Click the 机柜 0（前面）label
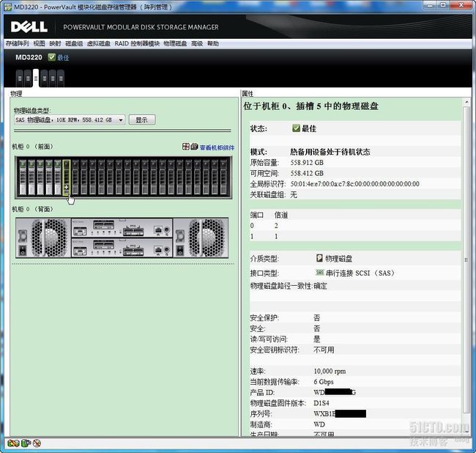This screenshot has width=476, height=453. click(32, 147)
